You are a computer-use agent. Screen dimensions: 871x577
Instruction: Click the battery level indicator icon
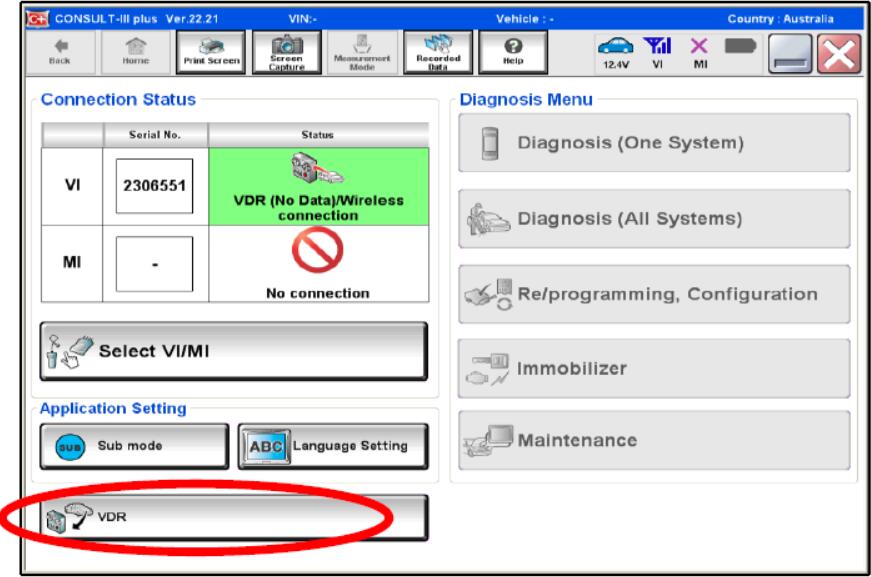pyautogui.click(x=740, y=46)
